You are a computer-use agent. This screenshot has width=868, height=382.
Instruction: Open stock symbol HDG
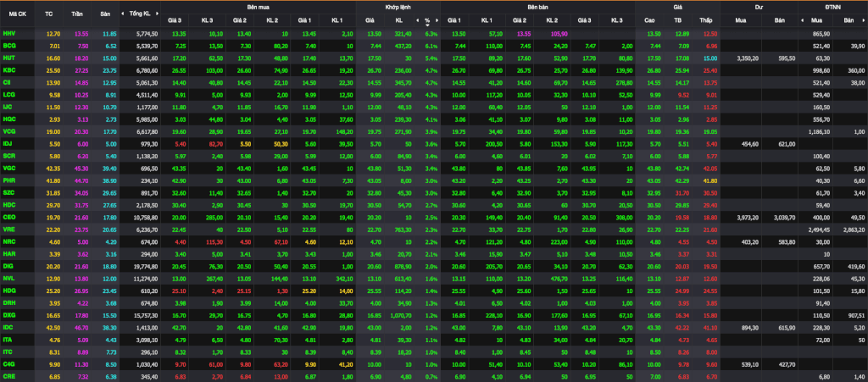(8, 291)
